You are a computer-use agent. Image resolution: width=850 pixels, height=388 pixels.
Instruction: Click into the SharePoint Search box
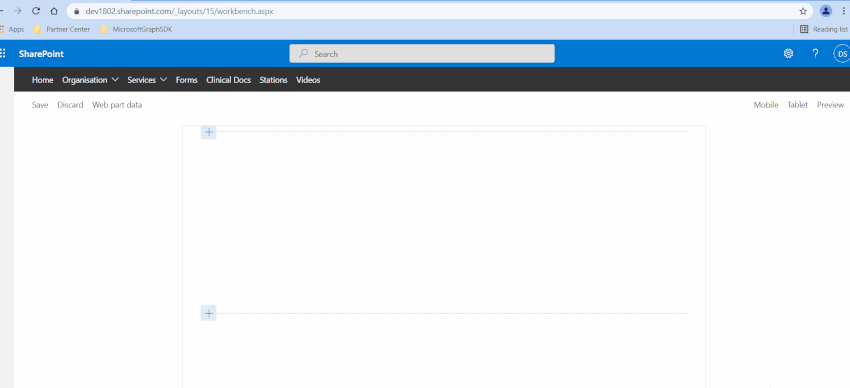pyautogui.click(x=422, y=54)
